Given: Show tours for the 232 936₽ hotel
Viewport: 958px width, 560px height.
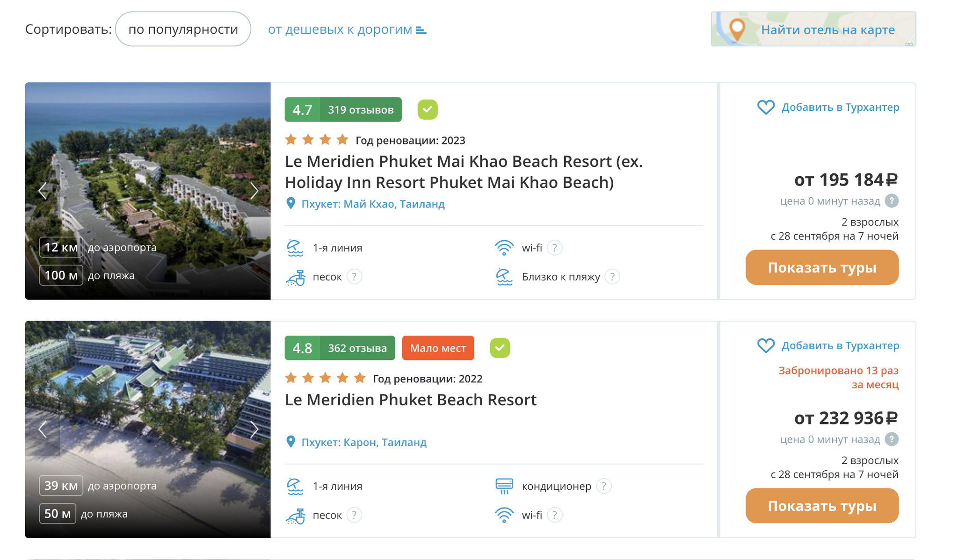Looking at the screenshot, I should (x=822, y=506).
